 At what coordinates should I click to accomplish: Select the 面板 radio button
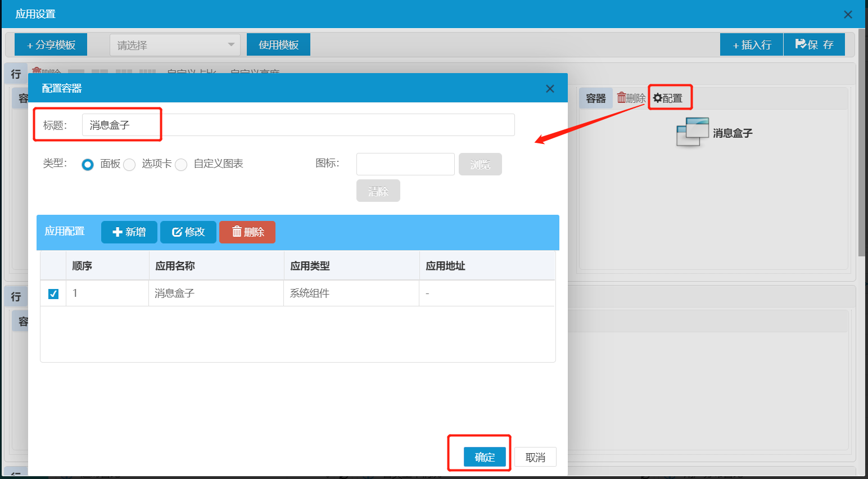tap(88, 165)
